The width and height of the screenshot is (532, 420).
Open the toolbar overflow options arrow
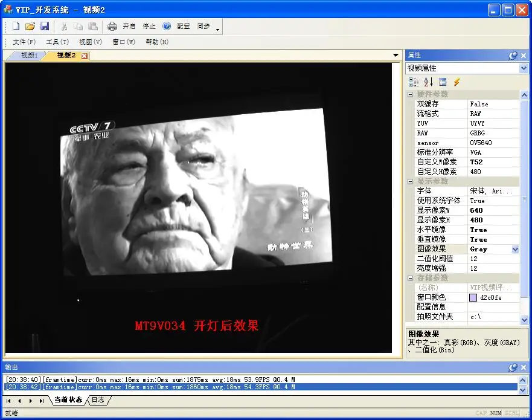pyautogui.click(x=218, y=29)
